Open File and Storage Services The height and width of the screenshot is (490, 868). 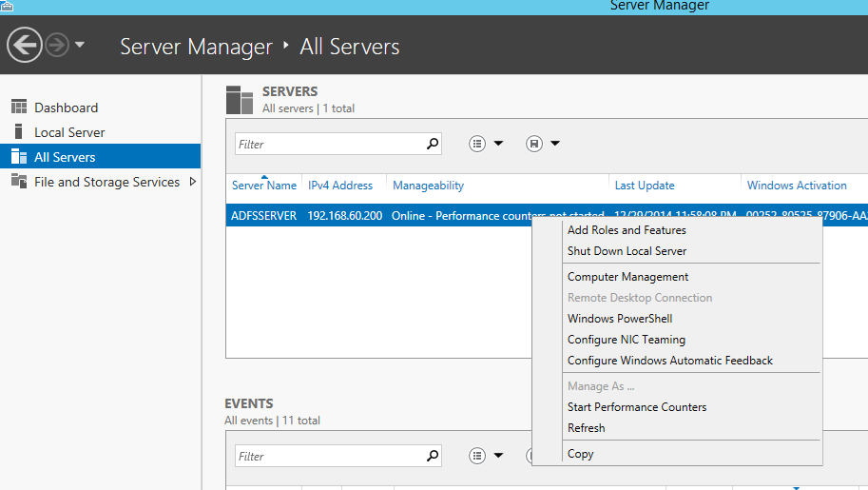106,182
